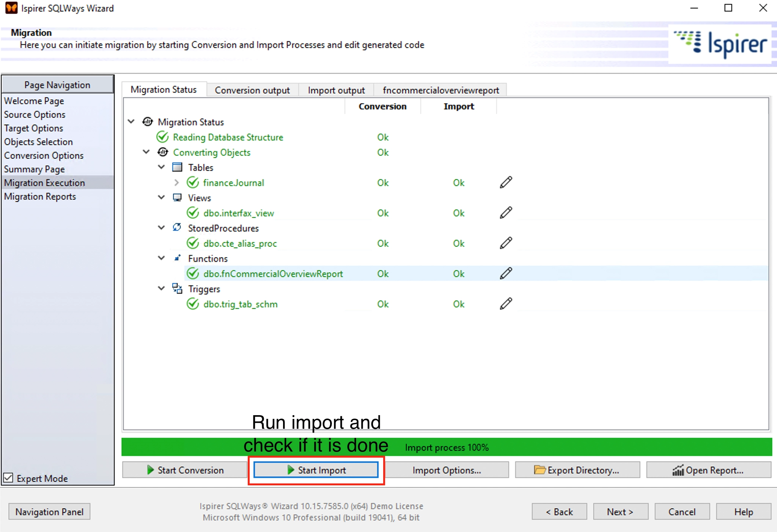The width and height of the screenshot is (777, 532).
Task: Switch to the Migration Status tab
Action: pyautogui.click(x=164, y=90)
